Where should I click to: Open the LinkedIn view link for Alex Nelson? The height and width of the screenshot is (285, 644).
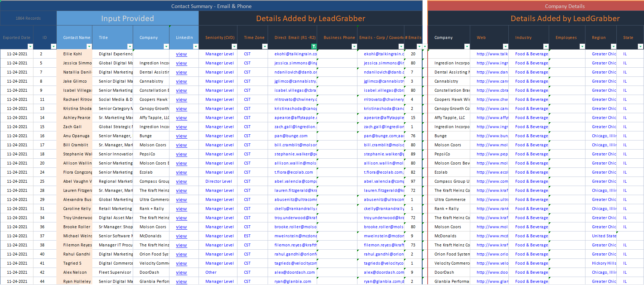181,273
